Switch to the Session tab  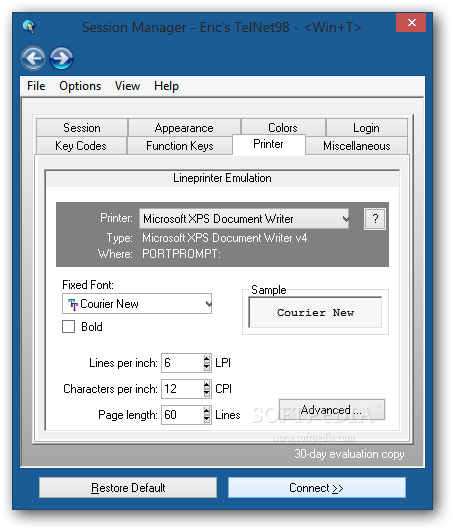coord(82,128)
